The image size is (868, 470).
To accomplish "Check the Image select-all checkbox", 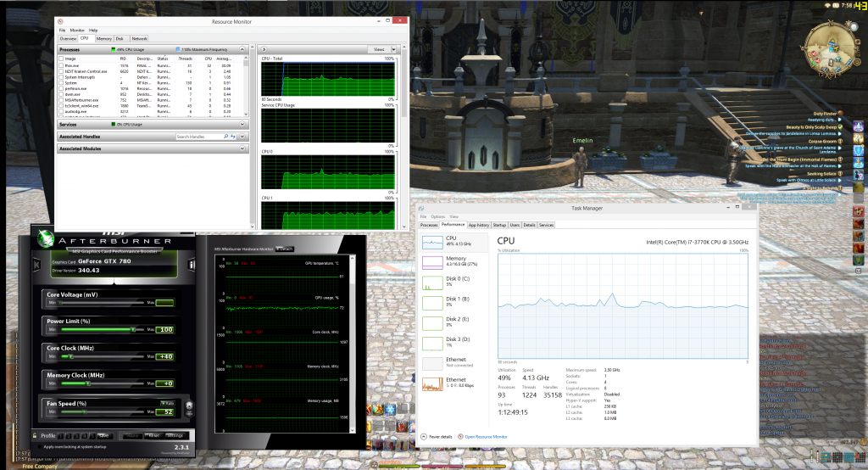I will 61,59.
